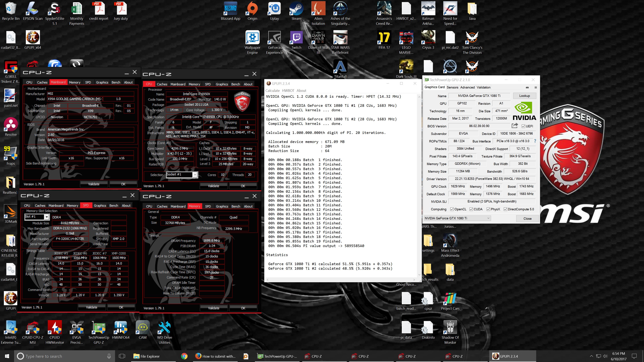Switch to Advanced tab in GPU-Z

[467, 87]
